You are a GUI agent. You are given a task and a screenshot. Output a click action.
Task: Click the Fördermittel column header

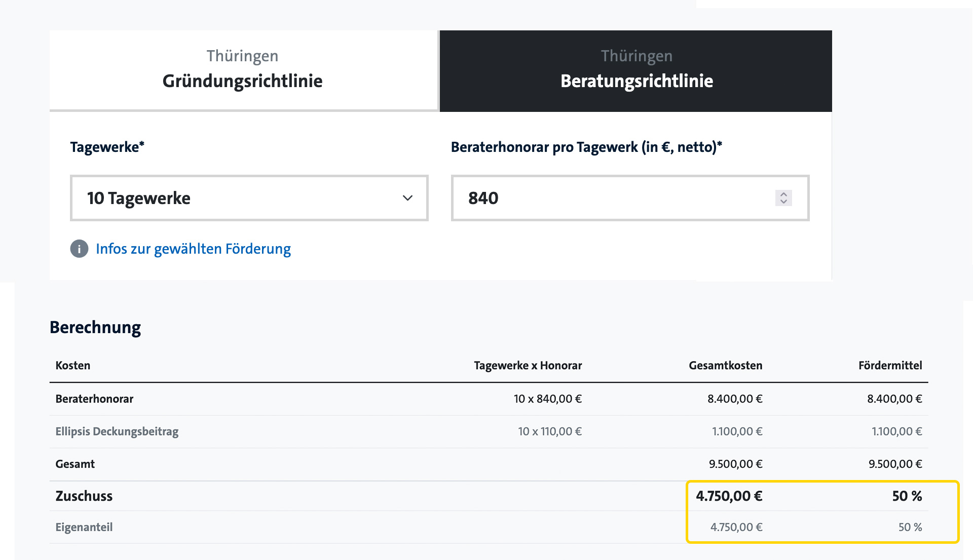(890, 365)
